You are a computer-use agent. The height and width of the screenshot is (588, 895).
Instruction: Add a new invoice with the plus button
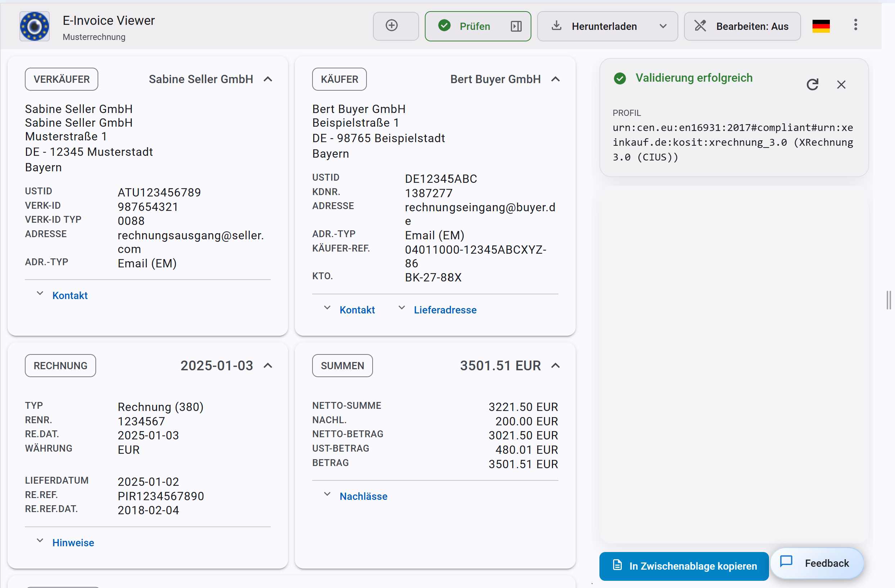[x=396, y=26]
